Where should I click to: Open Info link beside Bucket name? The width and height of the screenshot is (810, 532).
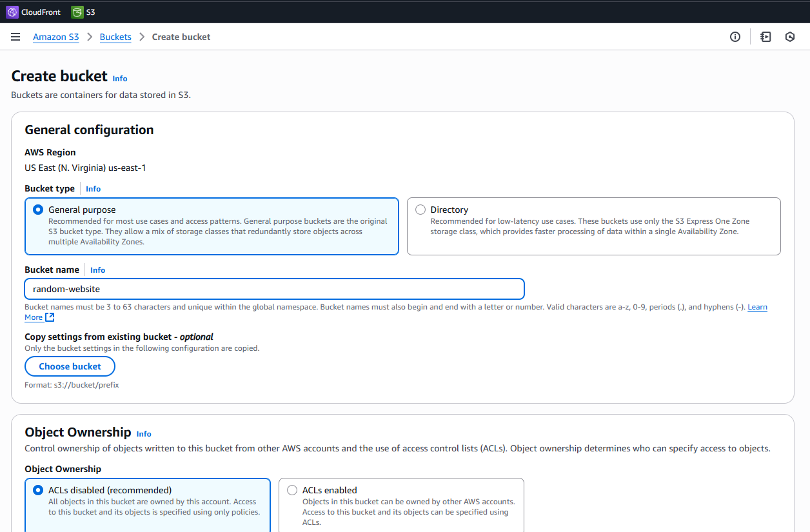97,270
